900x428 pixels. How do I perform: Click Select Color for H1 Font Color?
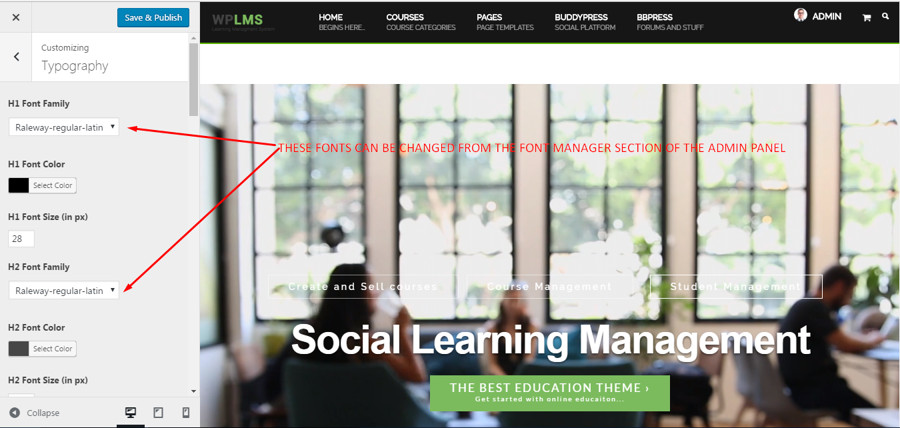[x=53, y=185]
